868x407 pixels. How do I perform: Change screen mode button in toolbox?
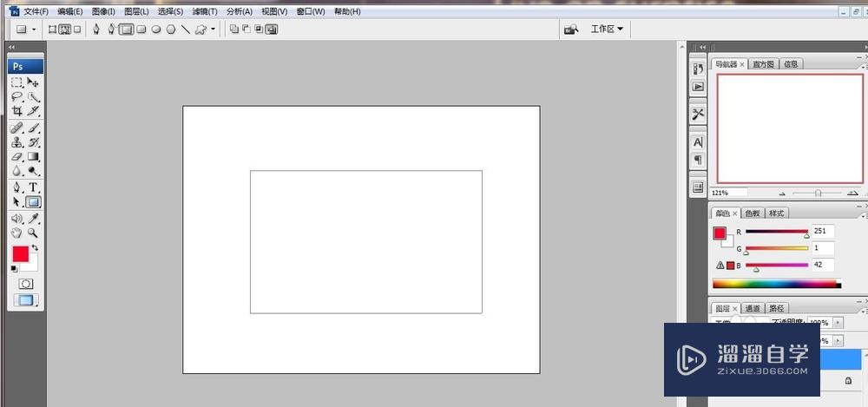[x=25, y=300]
